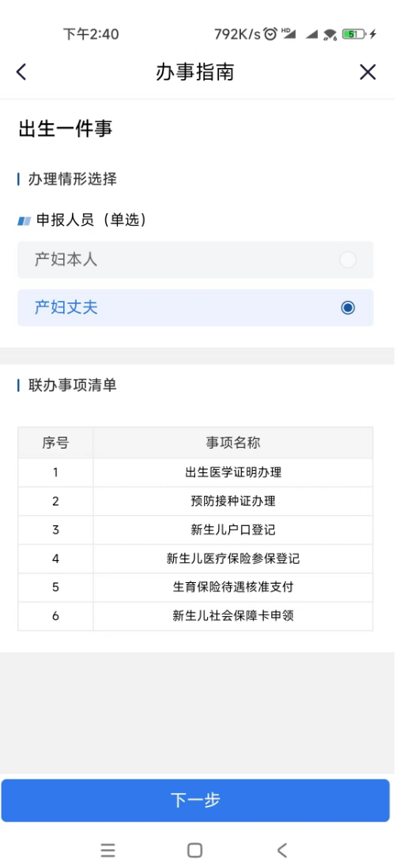Select the 产妇丈夫 radio option
This screenshot has width=396, height=868.
coord(195,308)
